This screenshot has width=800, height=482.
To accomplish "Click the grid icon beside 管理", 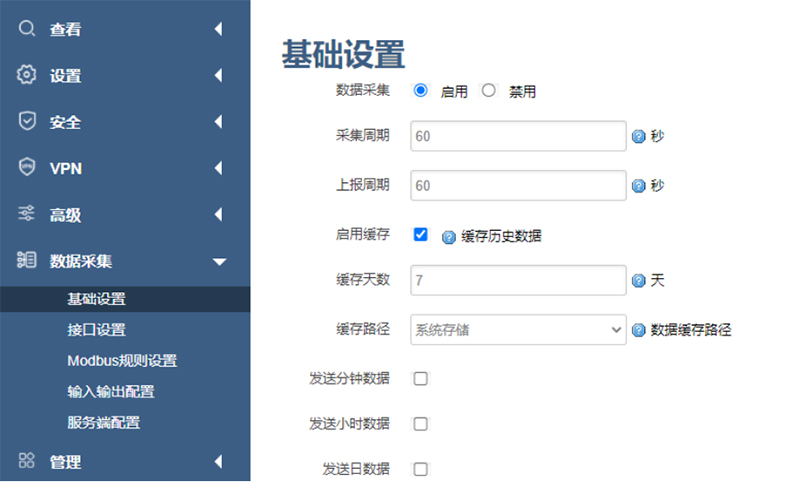I will (27, 461).
